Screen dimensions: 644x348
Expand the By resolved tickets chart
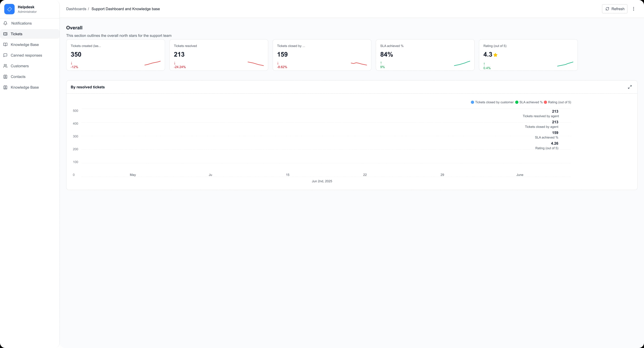tap(630, 87)
